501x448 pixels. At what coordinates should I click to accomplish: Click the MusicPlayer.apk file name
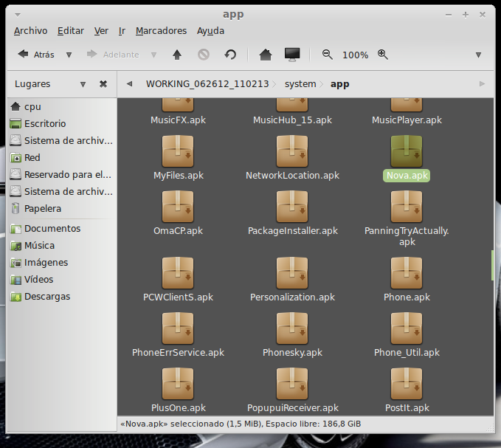pyautogui.click(x=407, y=120)
